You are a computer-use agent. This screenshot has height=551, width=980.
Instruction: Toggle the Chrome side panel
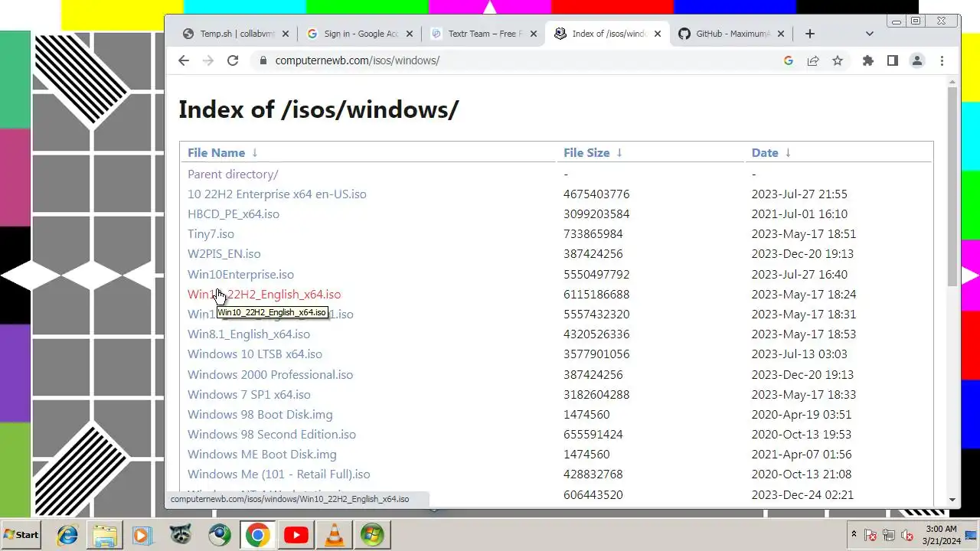tap(892, 60)
